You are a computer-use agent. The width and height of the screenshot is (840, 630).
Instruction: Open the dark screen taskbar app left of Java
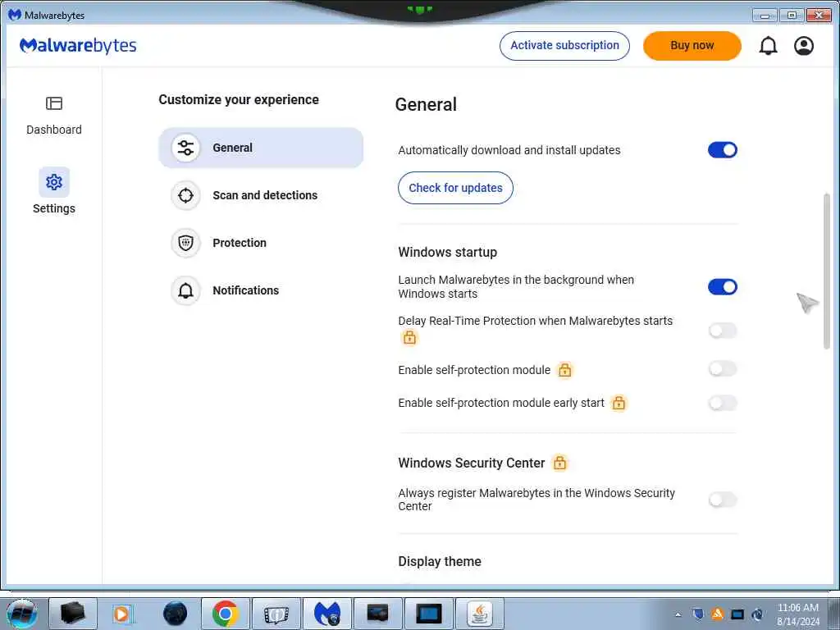429,614
